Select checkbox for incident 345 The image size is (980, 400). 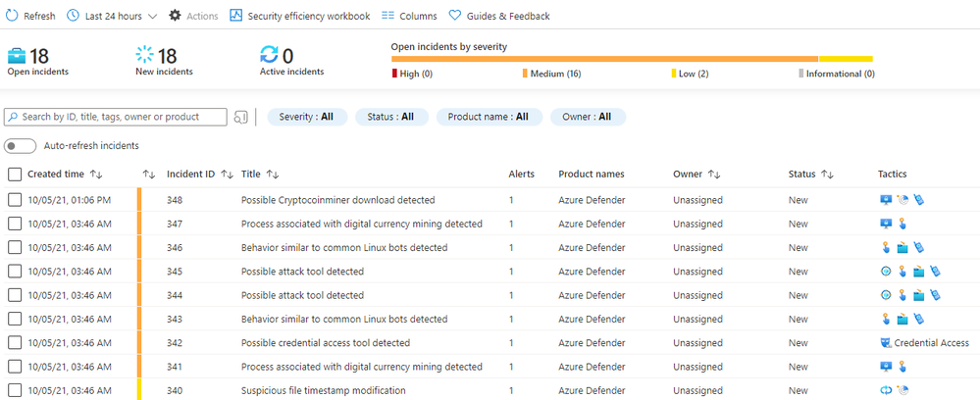[15, 272]
